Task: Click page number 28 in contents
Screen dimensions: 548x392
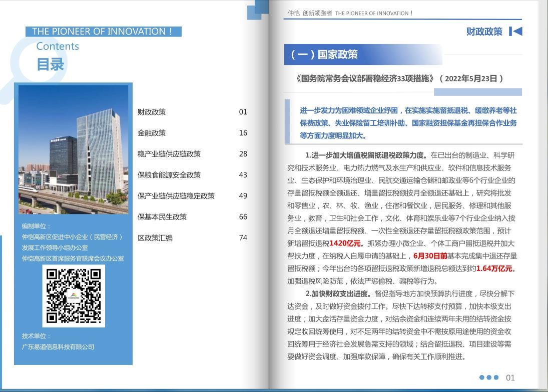Action: (243, 154)
